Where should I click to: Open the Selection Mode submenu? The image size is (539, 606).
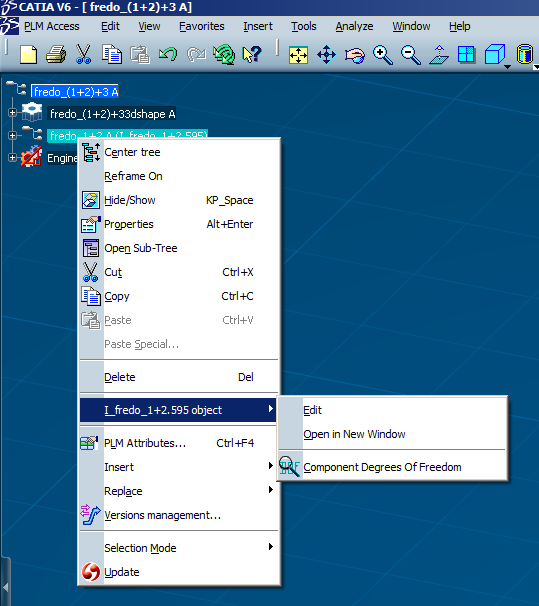coord(178,548)
